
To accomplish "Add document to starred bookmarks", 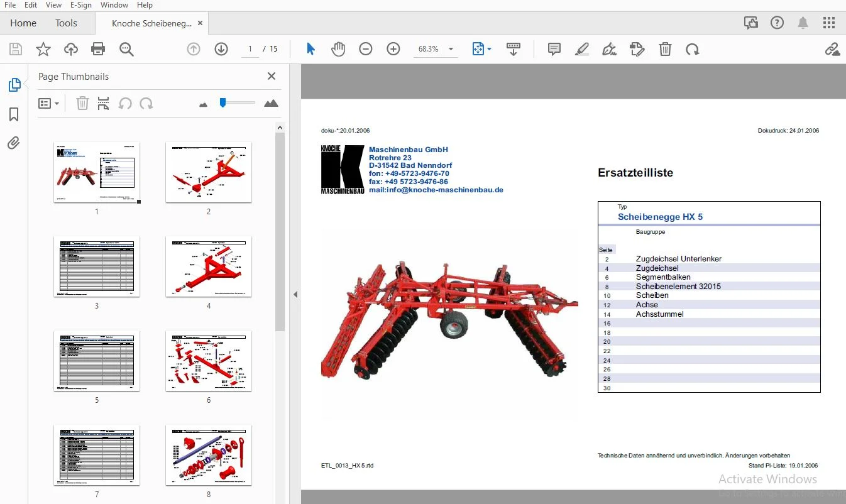I will pos(43,49).
